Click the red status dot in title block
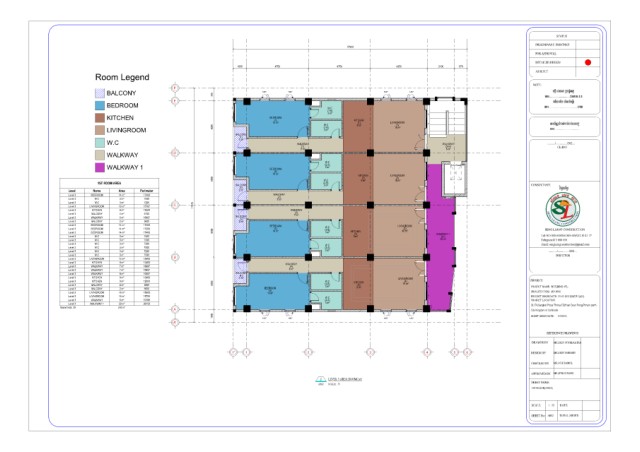Screen dimensions: 640x452 [x=588, y=62]
